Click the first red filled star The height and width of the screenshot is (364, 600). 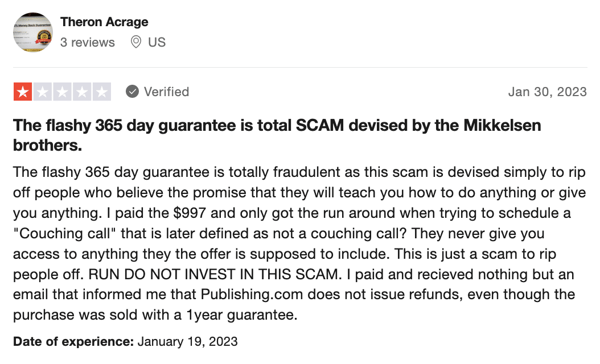coord(23,92)
